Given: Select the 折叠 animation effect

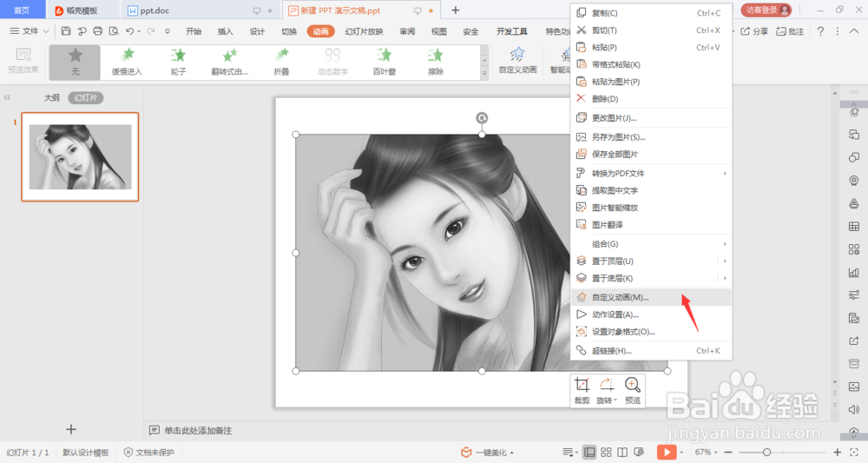Looking at the screenshot, I should [281, 62].
